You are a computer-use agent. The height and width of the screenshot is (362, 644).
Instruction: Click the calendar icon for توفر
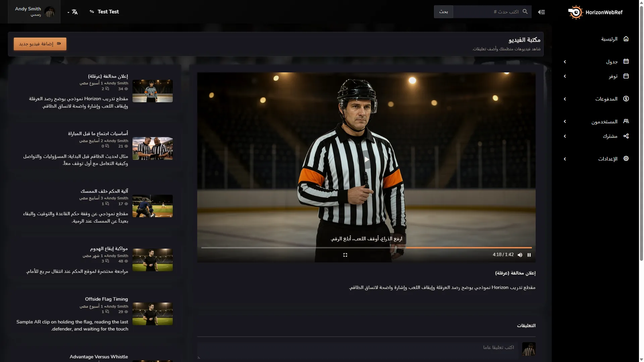coord(626,76)
